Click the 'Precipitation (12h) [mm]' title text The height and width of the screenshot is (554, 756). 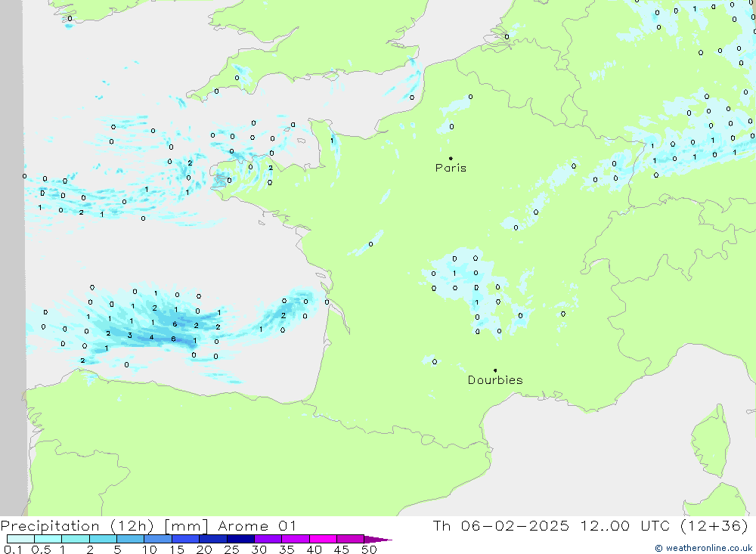(104, 526)
